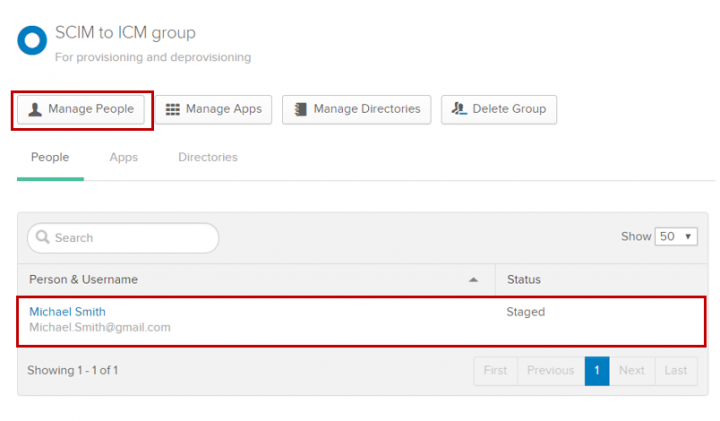720x421 pixels.
Task: Open Michael Smith's profile link
Action: [x=67, y=312]
